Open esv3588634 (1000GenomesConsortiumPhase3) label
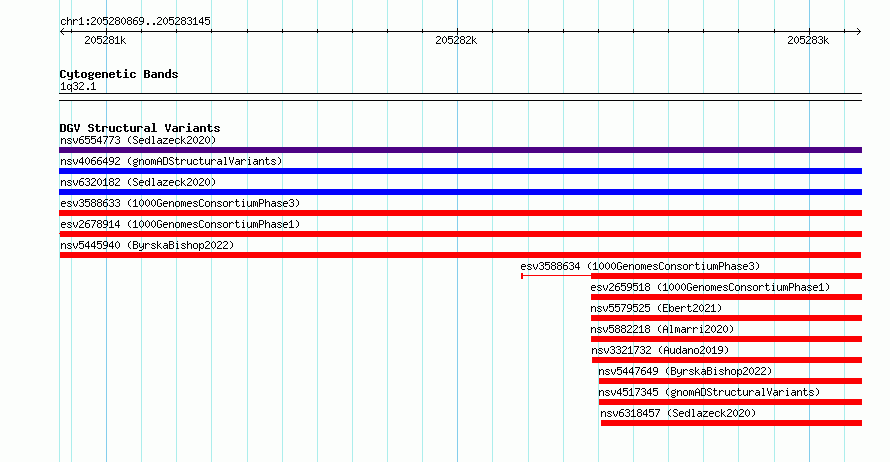The image size is (890, 462). coord(640,266)
